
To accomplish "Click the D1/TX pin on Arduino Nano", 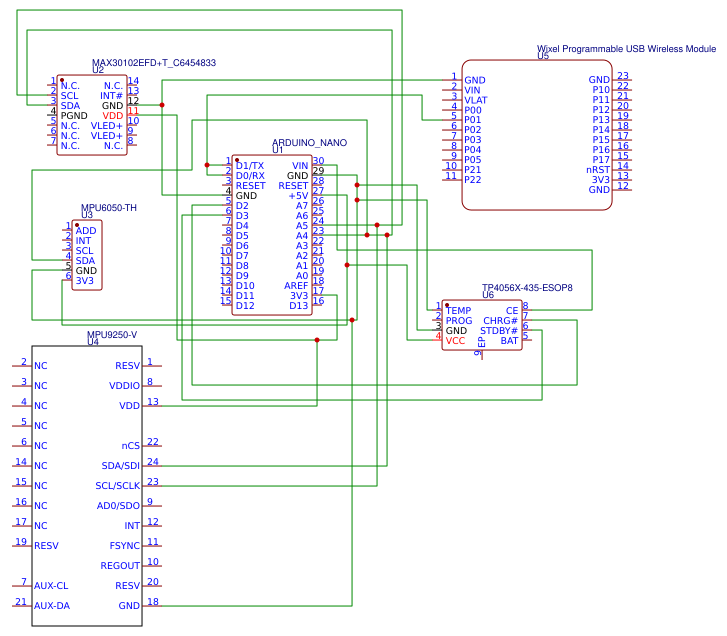I will tap(250, 165).
